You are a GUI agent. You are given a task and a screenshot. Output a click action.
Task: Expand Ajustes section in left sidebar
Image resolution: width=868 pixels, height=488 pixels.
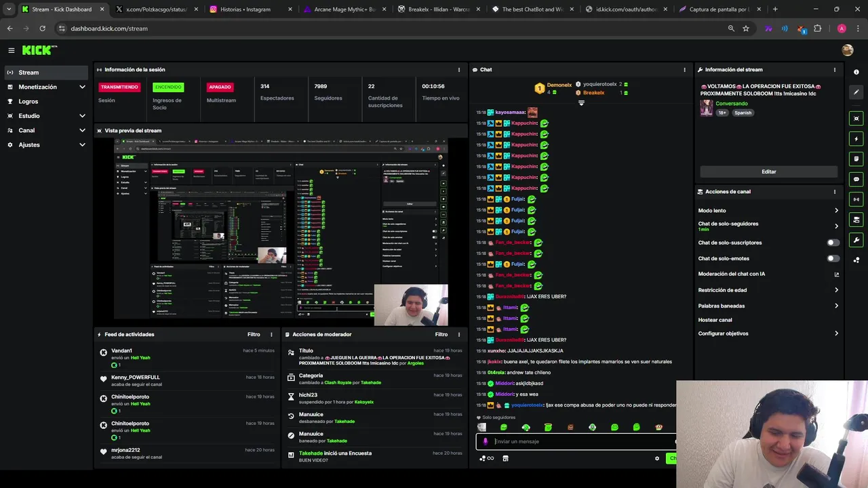[82, 144]
